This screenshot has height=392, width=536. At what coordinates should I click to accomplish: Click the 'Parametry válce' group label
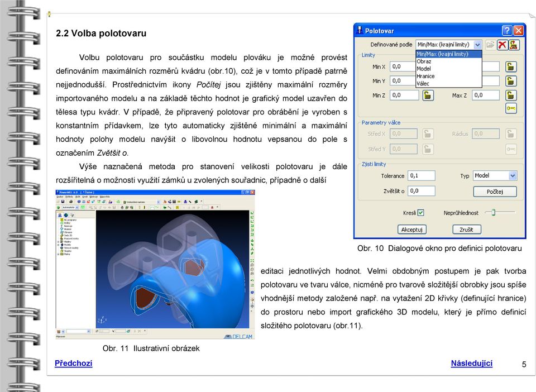(x=381, y=123)
